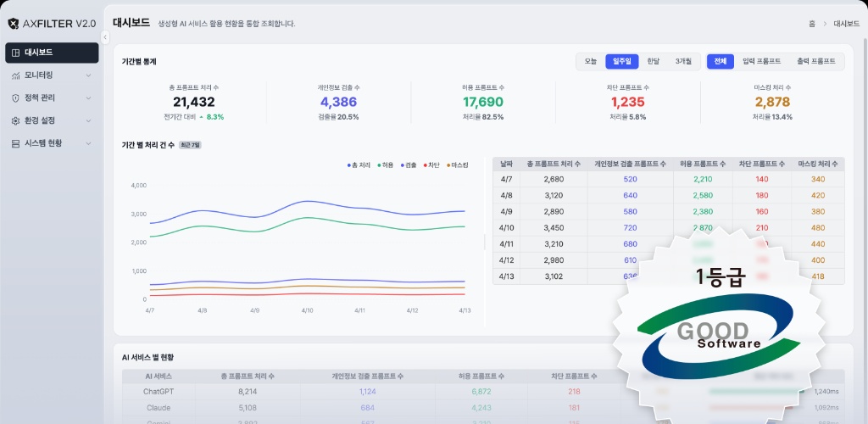Click the AI 서비스 column header
Image resolution: width=868 pixels, height=424 pixels.
(x=159, y=377)
